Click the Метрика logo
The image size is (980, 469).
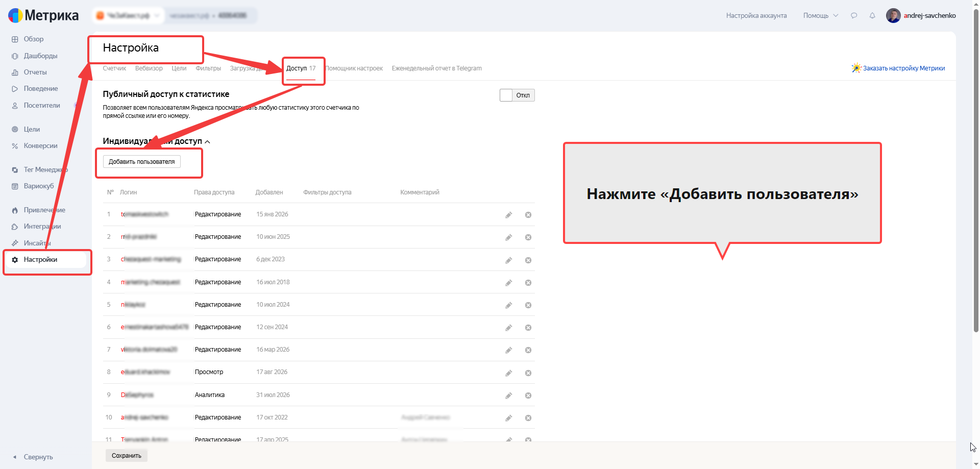click(43, 16)
